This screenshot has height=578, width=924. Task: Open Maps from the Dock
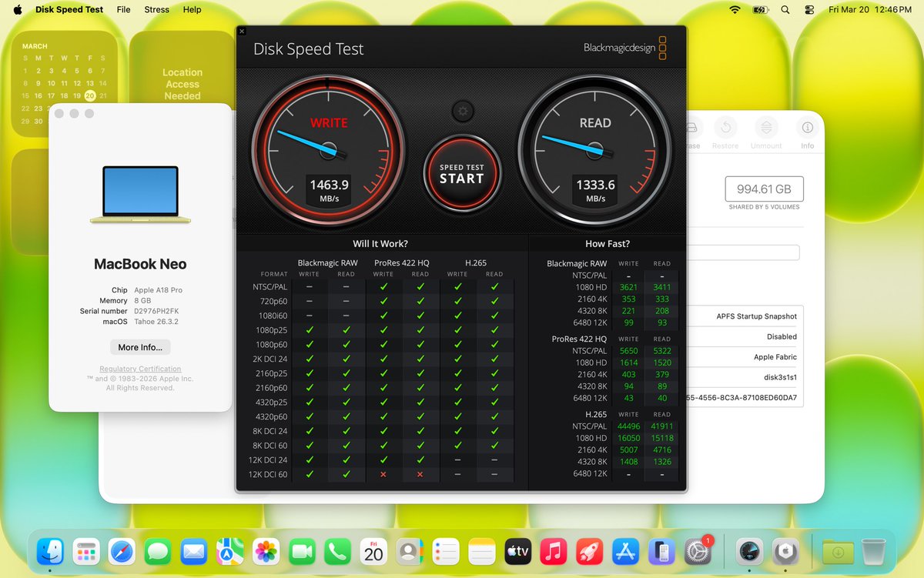pyautogui.click(x=230, y=552)
